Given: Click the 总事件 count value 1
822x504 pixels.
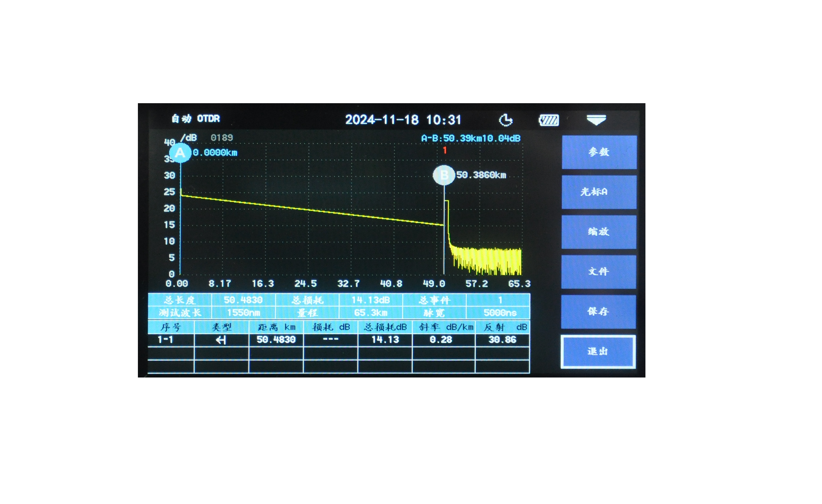Looking at the screenshot, I should click(500, 300).
